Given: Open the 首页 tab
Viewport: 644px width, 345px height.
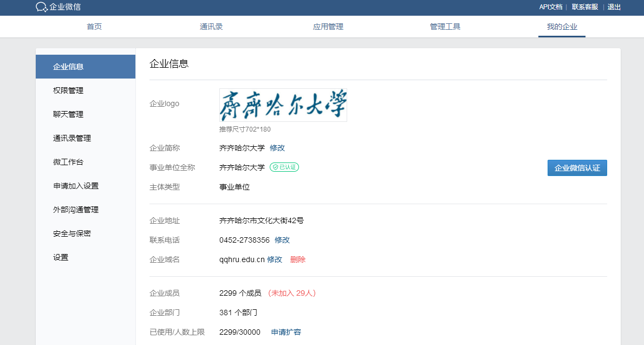Looking at the screenshot, I should click(x=94, y=27).
